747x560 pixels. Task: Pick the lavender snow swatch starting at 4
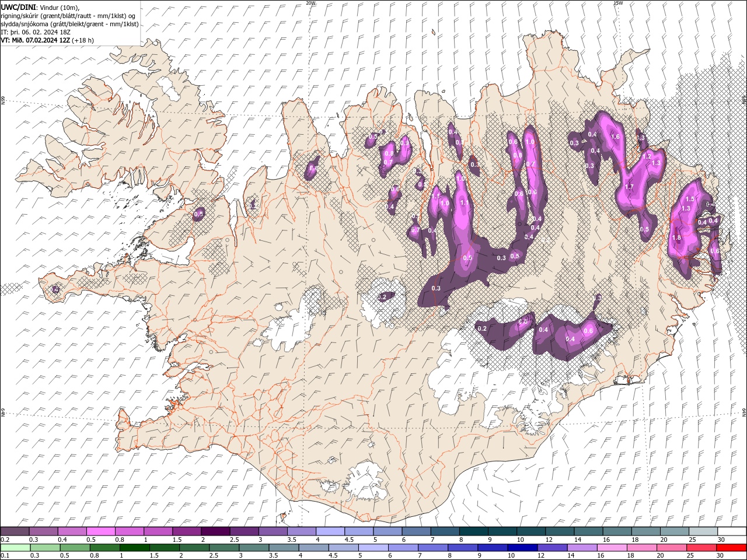(x=330, y=531)
